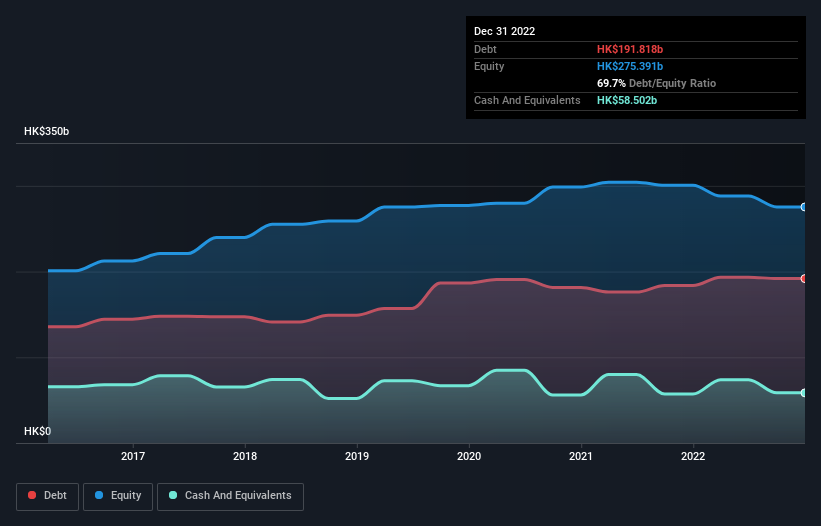Click the teal Cash And Equivalents legend dot

pos(173,495)
